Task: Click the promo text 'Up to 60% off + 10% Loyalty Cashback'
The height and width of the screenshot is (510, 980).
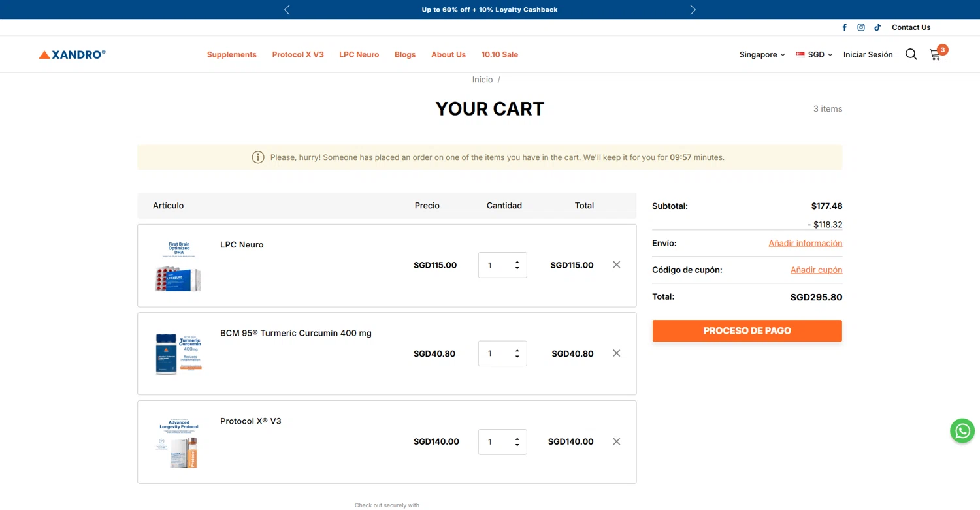Action: 490,10
